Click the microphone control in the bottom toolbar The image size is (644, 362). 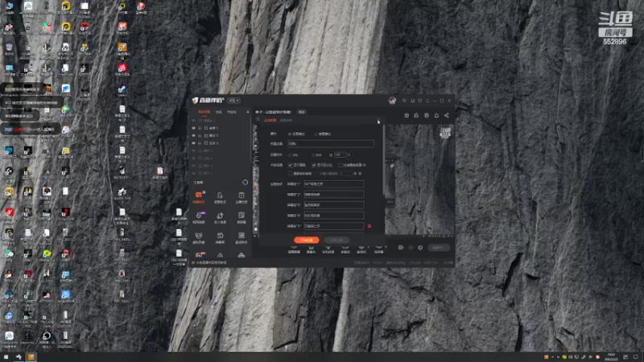pos(361,249)
